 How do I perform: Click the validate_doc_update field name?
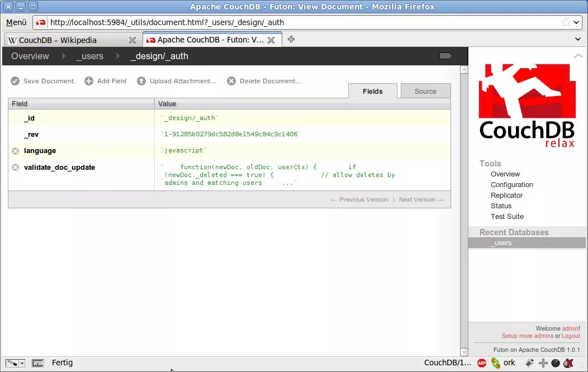(x=59, y=168)
